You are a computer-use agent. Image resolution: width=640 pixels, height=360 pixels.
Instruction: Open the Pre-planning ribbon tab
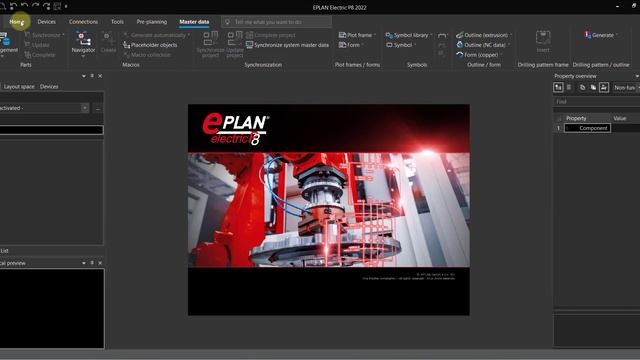[x=152, y=22]
